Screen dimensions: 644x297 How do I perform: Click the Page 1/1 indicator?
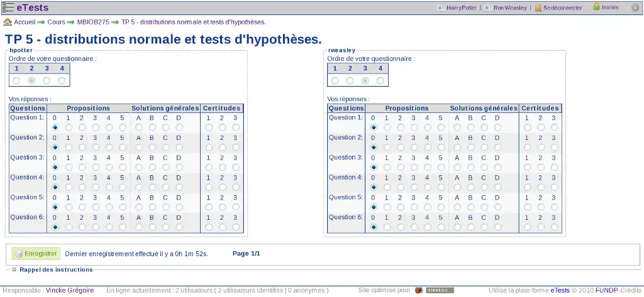tap(247, 254)
